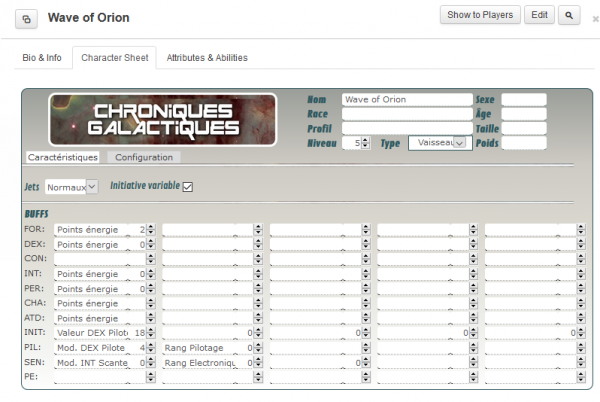This screenshot has height=402, width=600.
Task: Click the magnifier search icon button
Action: (569, 15)
